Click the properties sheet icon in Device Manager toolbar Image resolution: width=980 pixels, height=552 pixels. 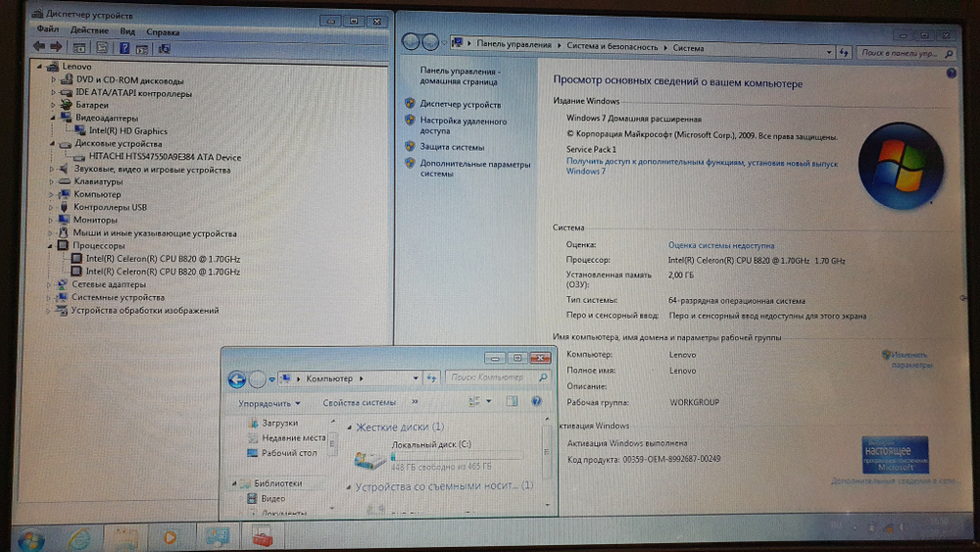tap(103, 47)
